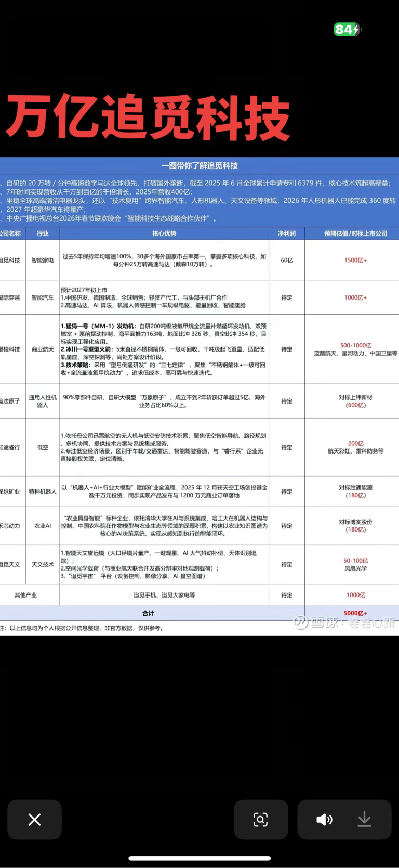Tap the 对标胜通能源 text
This screenshot has height=868, width=399.
coord(356,488)
